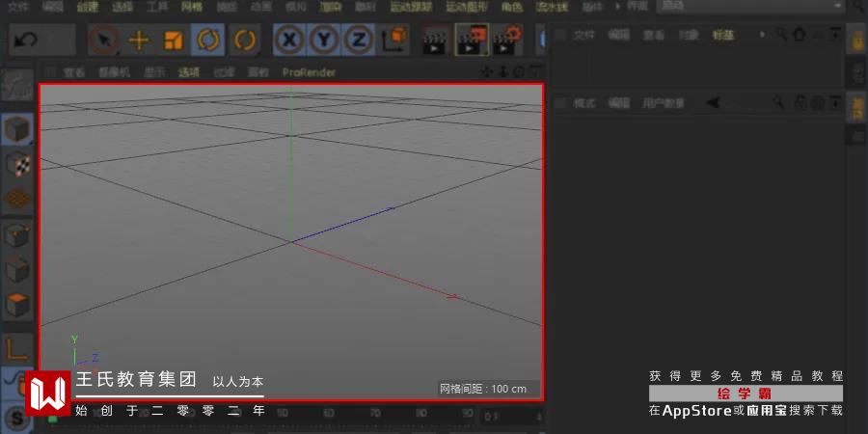Click the 0 F frame field
Screen dimensions: 868x434
pos(511,416)
